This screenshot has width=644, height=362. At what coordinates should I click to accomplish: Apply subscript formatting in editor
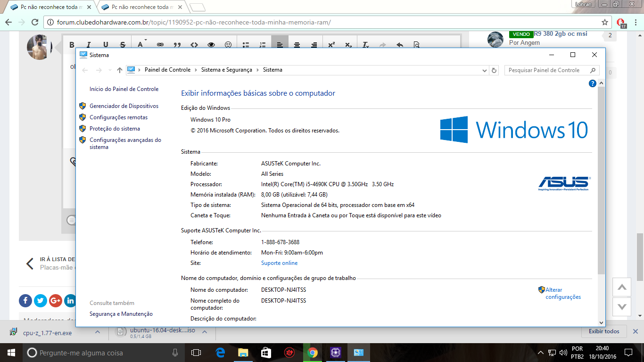coord(348,45)
